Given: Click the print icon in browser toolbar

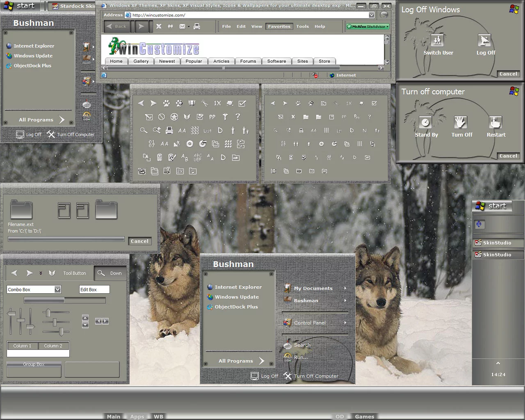Looking at the screenshot, I should pos(197,26).
